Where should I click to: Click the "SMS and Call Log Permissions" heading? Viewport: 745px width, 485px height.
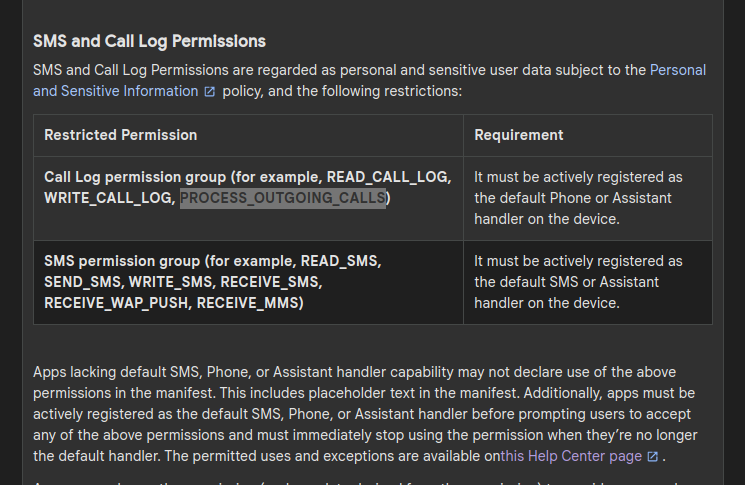click(149, 41)
